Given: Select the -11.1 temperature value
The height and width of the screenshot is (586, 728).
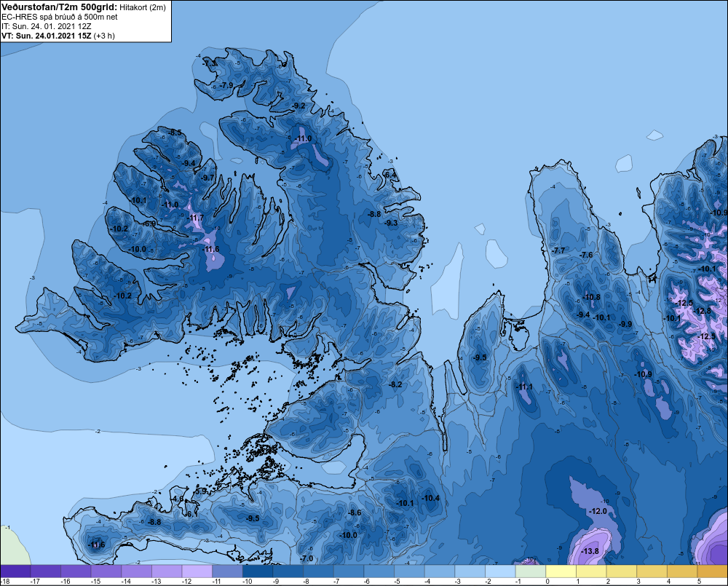Looking at the screenshot, I should coord(525,387).
